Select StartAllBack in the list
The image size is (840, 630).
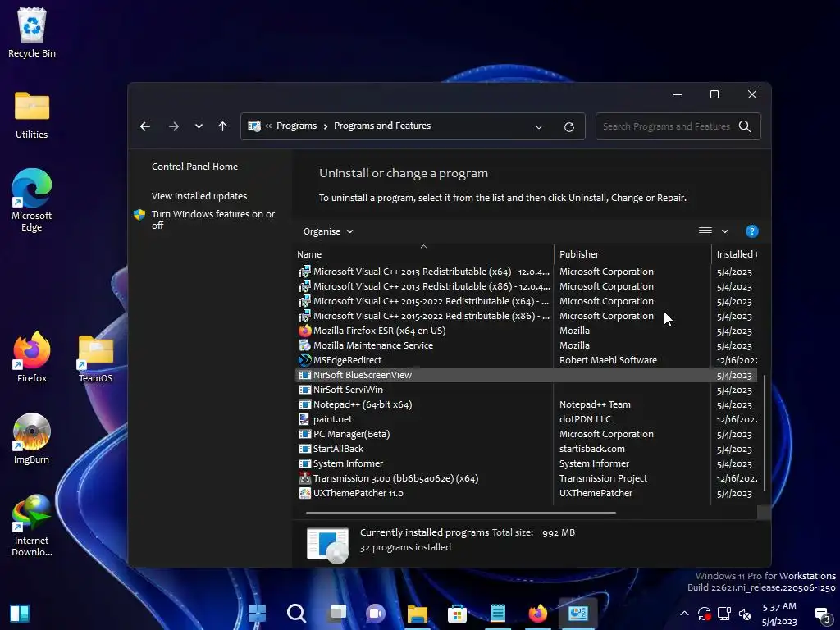click(338, 449)
